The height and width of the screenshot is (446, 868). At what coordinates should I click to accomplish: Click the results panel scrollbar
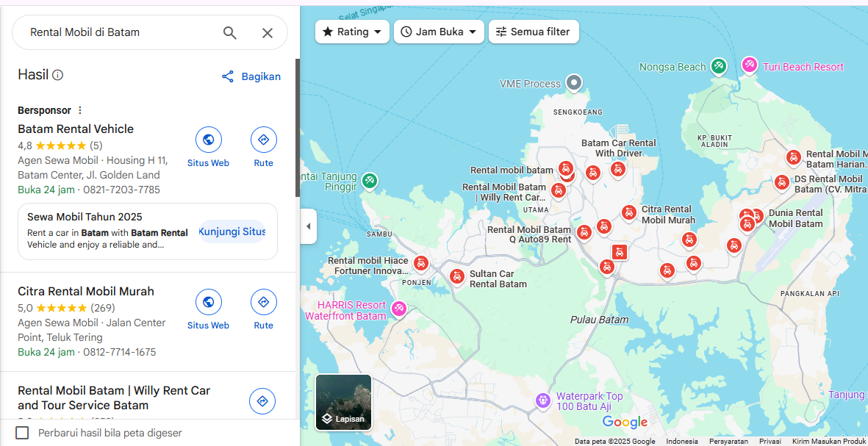coord(297,127)
